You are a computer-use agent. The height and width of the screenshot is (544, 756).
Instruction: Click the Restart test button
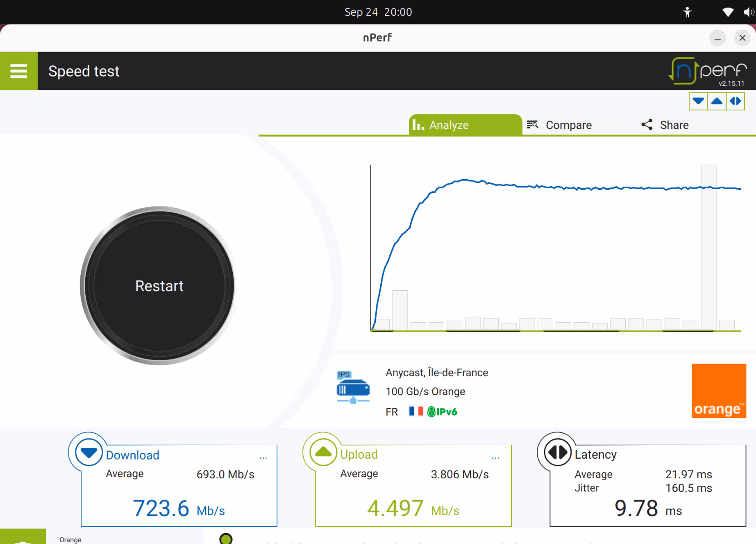point(159,286)
